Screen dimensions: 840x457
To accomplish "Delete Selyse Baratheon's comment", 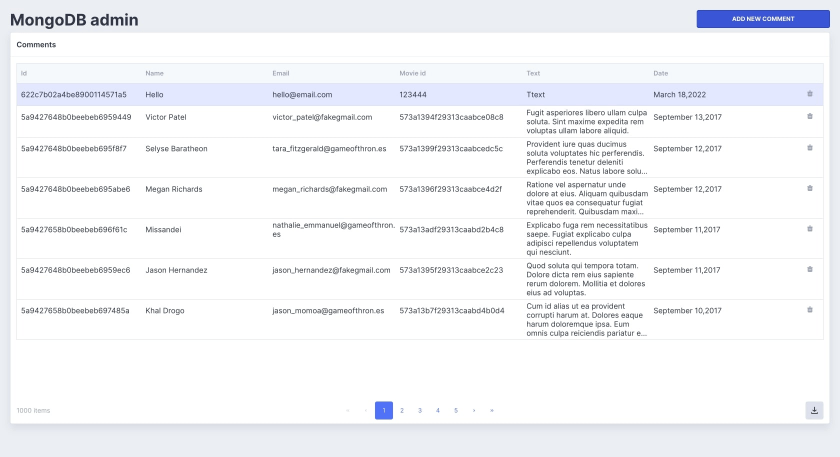I will point(809,148).
